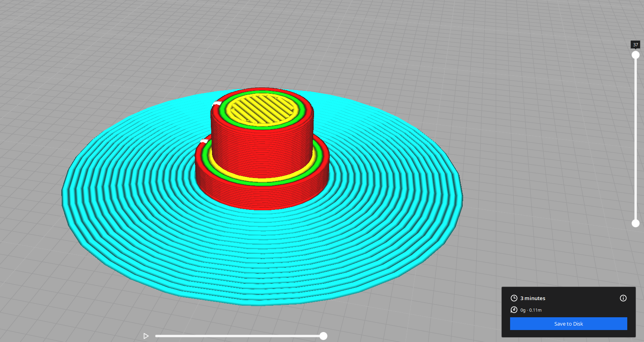
Task: Click the white seam mark on lower base
Action: click(204, 141)
